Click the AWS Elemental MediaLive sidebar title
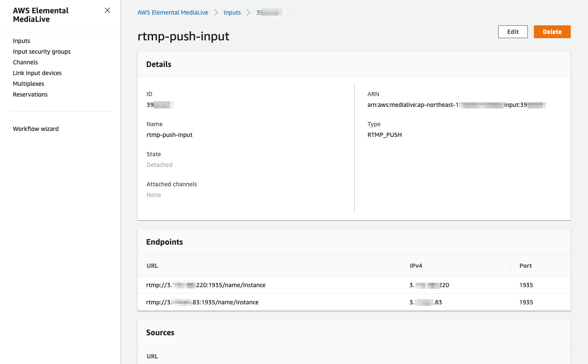Screen dimensions: 588x364 pos(41,15)
